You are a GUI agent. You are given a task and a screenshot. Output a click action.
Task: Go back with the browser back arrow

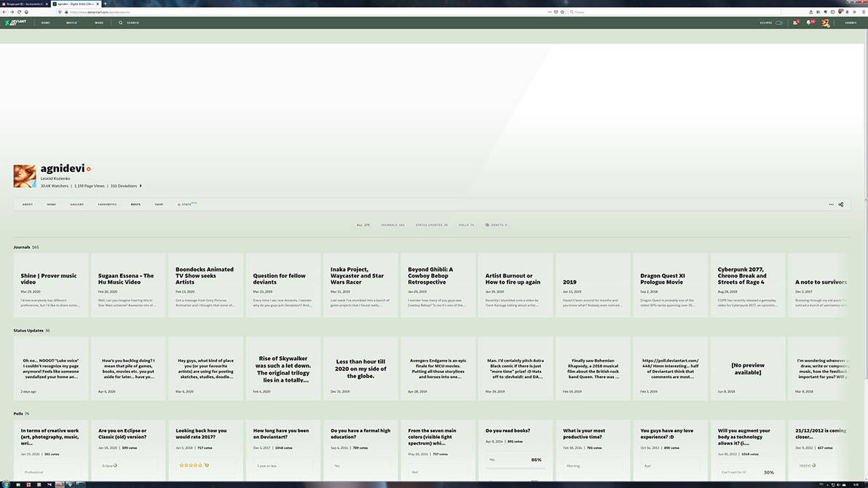pos(4,12)
